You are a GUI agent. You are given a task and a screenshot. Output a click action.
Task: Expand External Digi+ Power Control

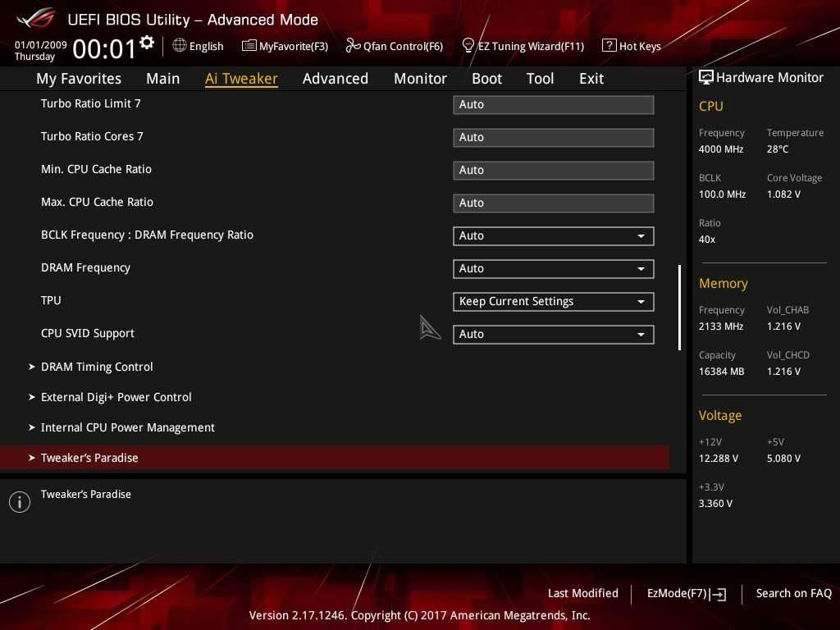point(116,397)
